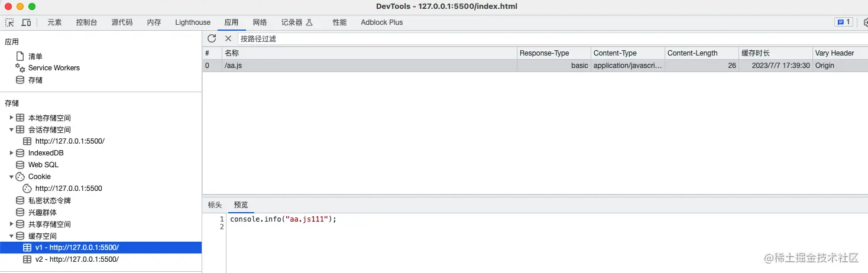Expand 本地存储空间 tree node
868x273 pixels.
[x=11, y=118]
